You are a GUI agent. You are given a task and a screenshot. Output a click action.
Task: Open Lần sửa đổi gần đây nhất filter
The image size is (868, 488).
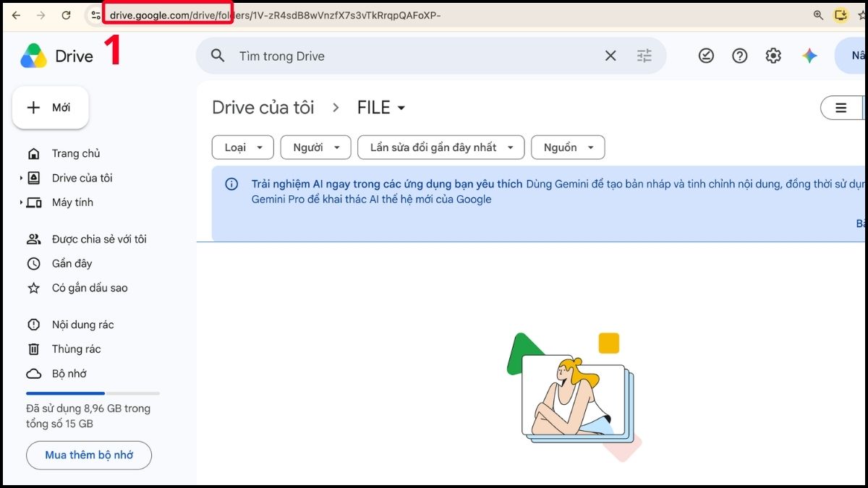tap(441, 147)
